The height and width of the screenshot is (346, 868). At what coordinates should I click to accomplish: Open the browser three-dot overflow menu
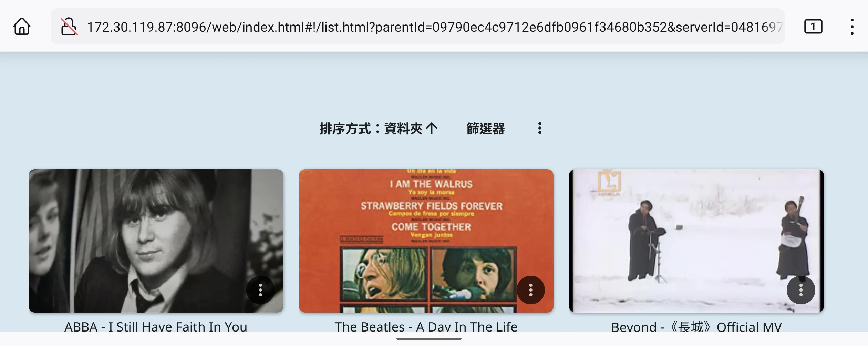(x=852, y=27)
